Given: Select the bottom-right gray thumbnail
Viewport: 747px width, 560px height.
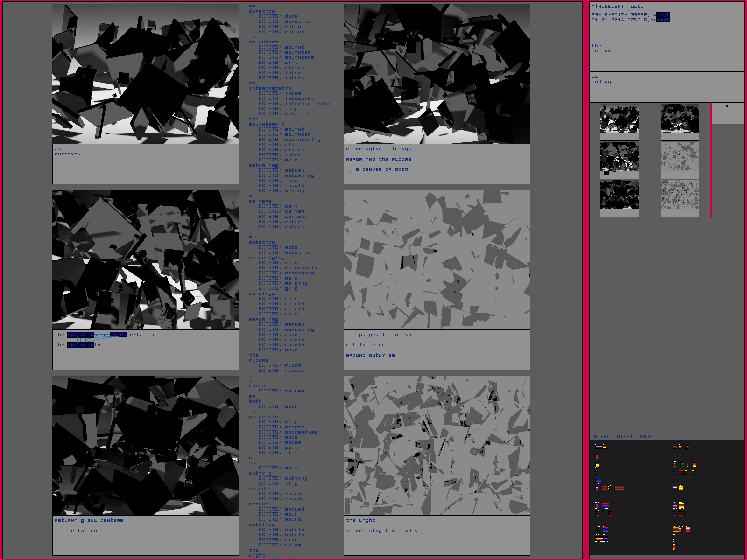Looking at the screenshot, I should coord(680,195).
